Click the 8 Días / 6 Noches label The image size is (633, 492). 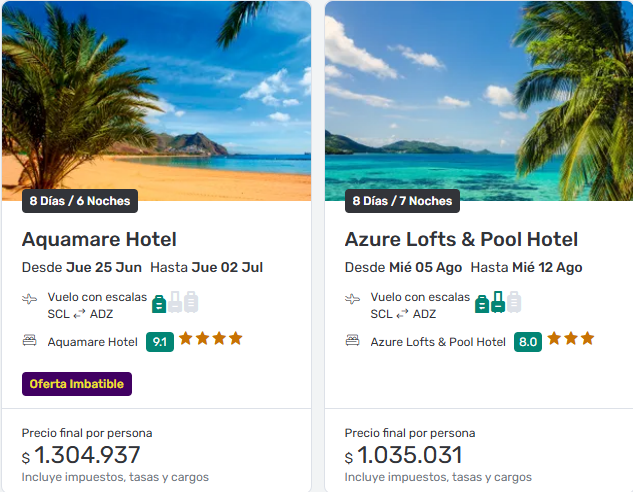(80, 201)
